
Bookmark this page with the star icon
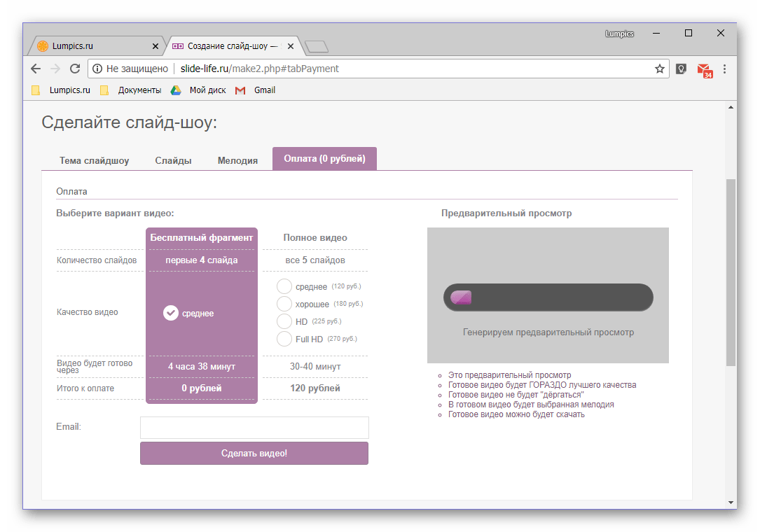coord(659,69)
